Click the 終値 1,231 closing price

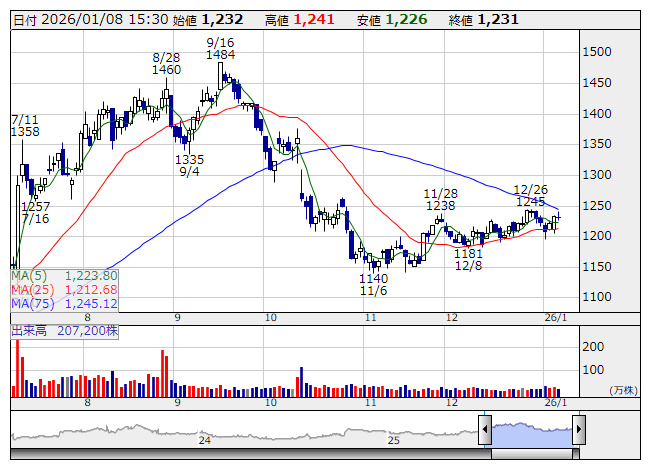484,20
